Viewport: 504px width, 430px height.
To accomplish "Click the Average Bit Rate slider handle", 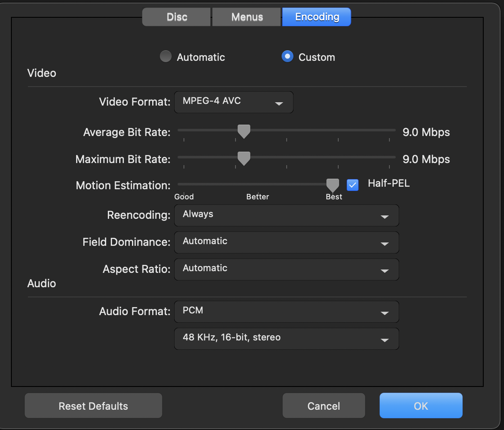I will (244, 131).
